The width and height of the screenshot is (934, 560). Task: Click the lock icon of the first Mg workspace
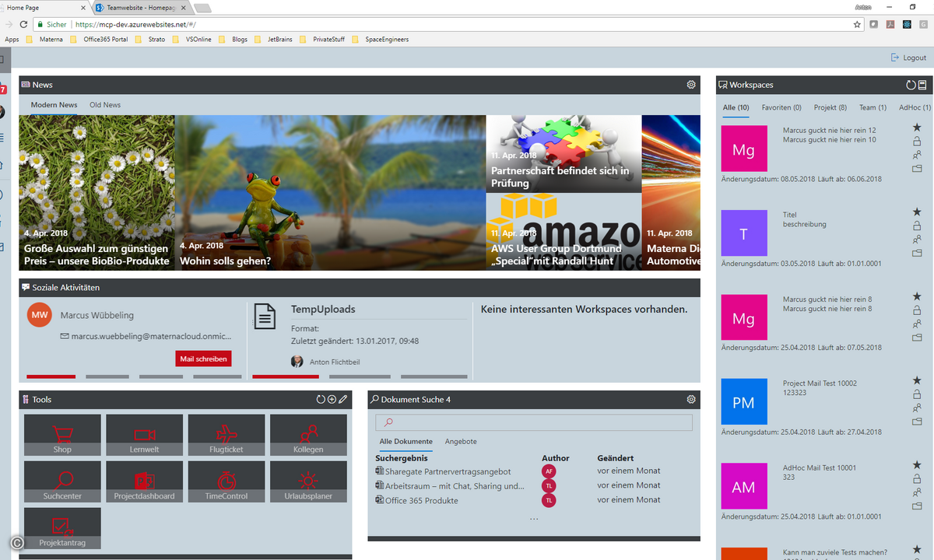(x=917, y=141)
